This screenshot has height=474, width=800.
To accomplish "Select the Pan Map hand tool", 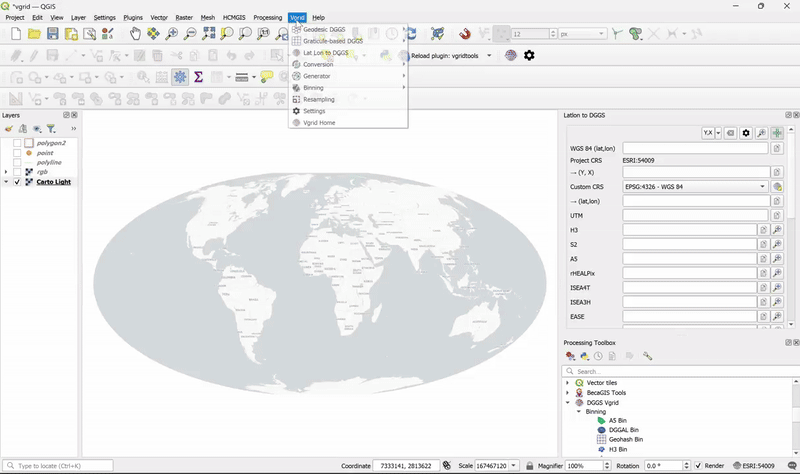I will [x=135, y=34].
